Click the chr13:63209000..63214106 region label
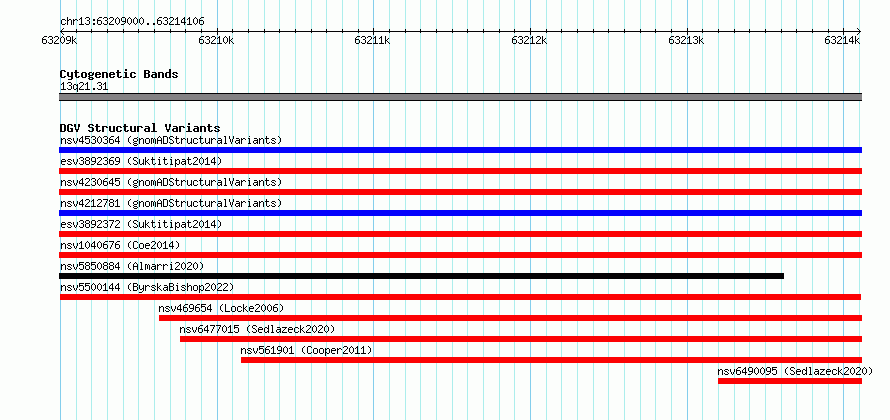Screen dimensions: 890x420 coord(132,22)
